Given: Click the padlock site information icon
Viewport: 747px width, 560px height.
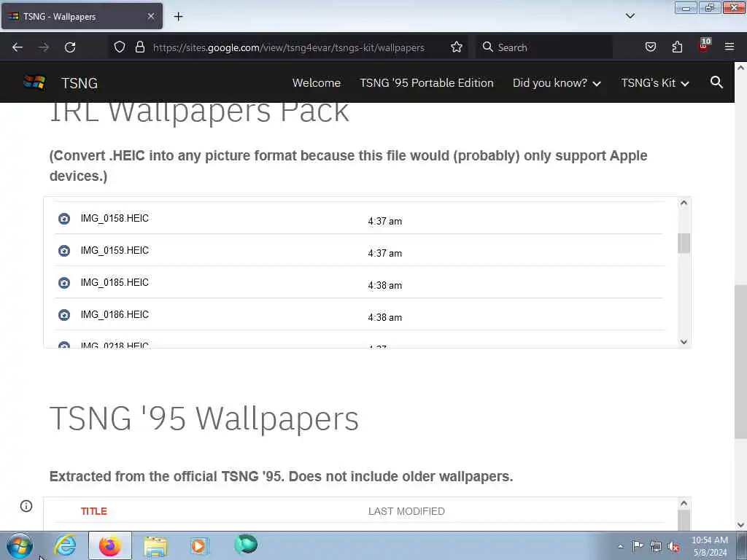Looking at the screenshot, I should tap(139, 47).
